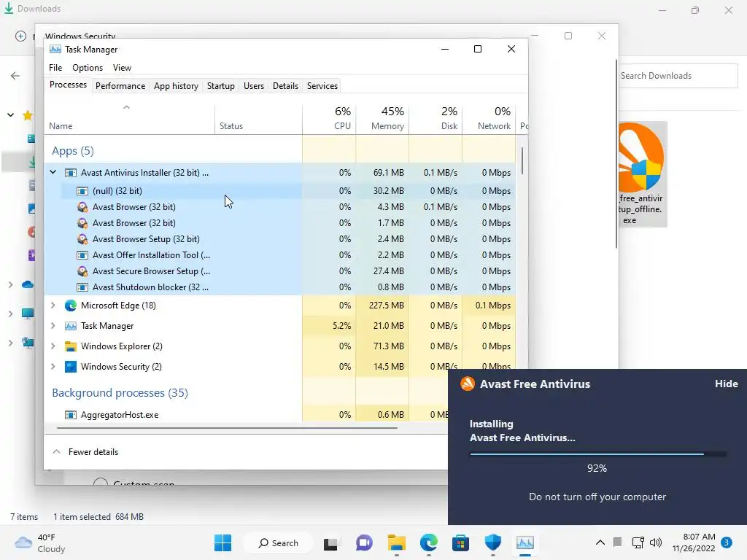Switch to the Details tab

pyautogui.click(x=285, y=86)
